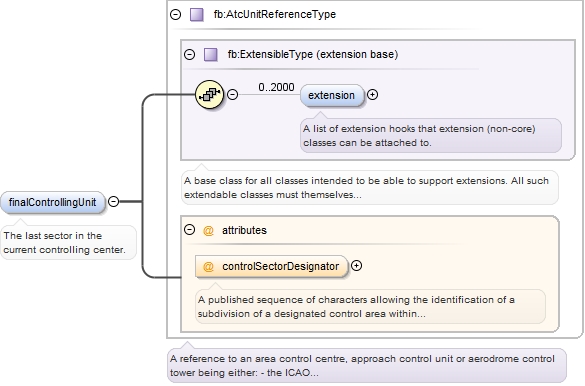Collapse the sequence compositor with minus button

[x=232, y=94]
